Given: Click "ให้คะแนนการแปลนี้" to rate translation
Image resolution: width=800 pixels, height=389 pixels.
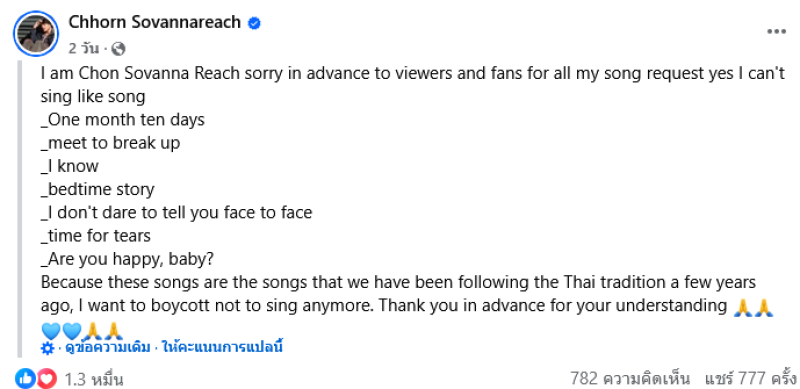Looking at the screenshot, I should pyautogui.click(x=222, y=348).
